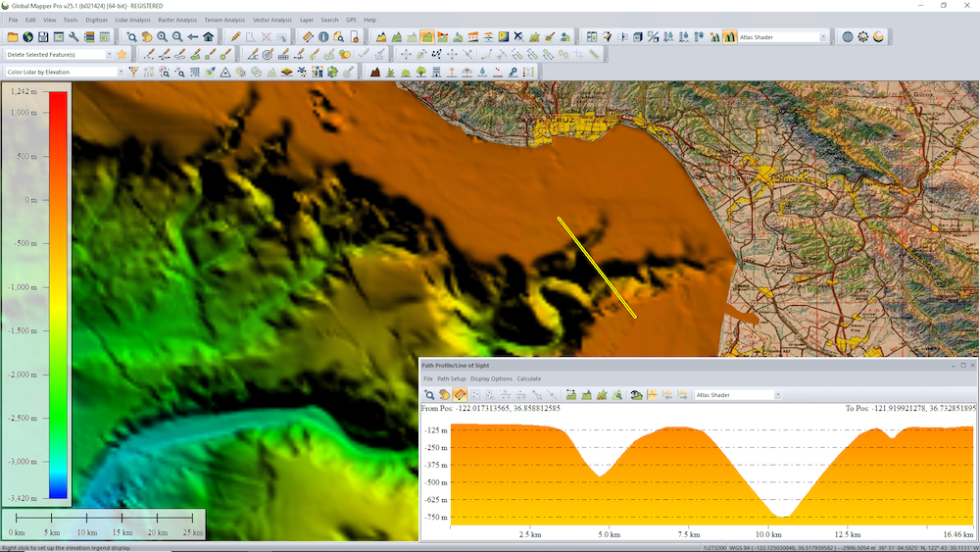Open a data file with the folder icon
This screenshot has height=552, width=980.
point(13,37)
